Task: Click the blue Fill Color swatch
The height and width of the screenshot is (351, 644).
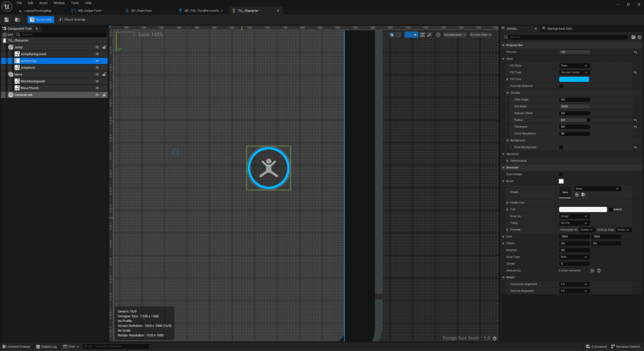Action: pos(574,79)
